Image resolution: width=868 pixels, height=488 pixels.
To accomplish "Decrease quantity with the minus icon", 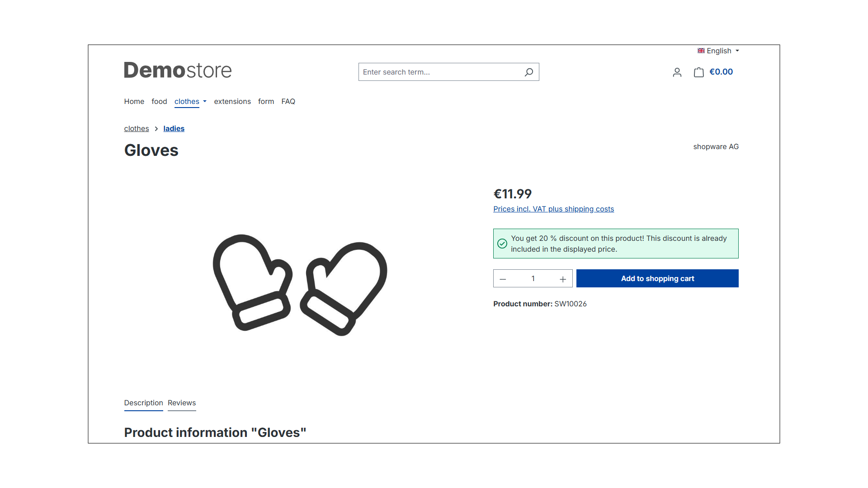I will tap(503, 279).
